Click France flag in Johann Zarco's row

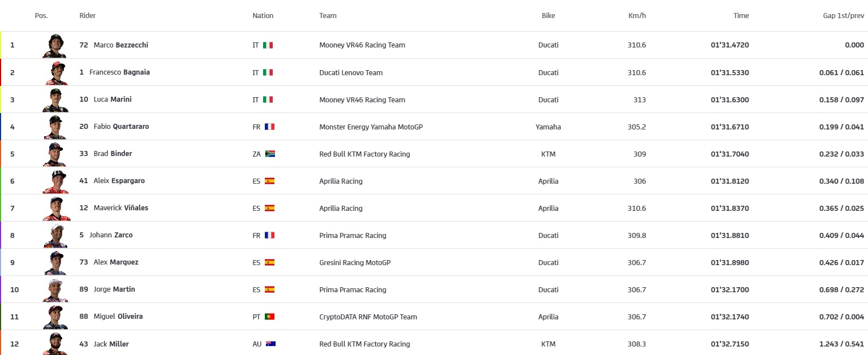click(x=269, y=235)
